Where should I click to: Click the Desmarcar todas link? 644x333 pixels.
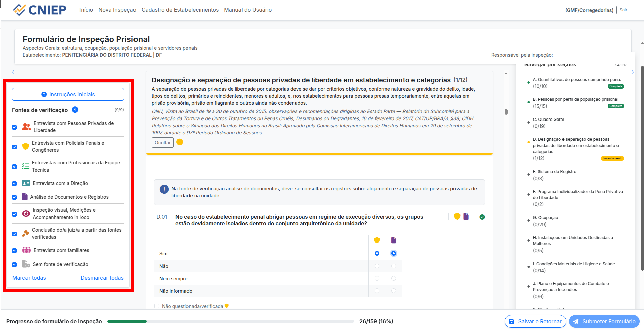click(102, 278)
